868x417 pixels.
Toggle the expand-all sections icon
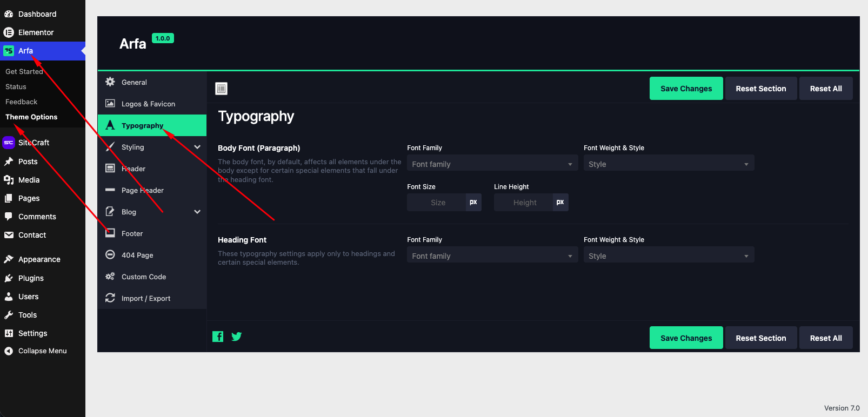[x=222, y=89]
